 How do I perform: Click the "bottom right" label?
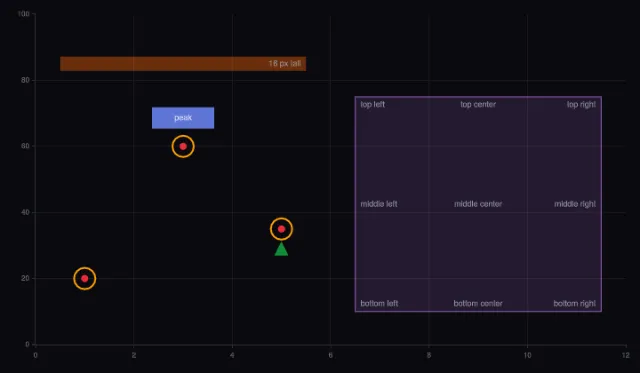point(574,304)
